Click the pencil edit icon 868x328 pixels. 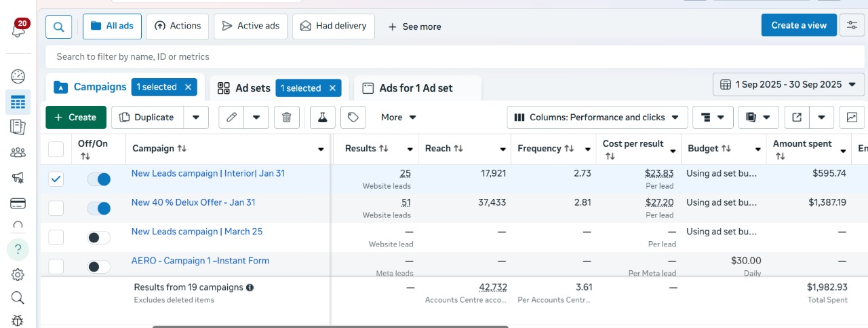(x=232, y=117)
